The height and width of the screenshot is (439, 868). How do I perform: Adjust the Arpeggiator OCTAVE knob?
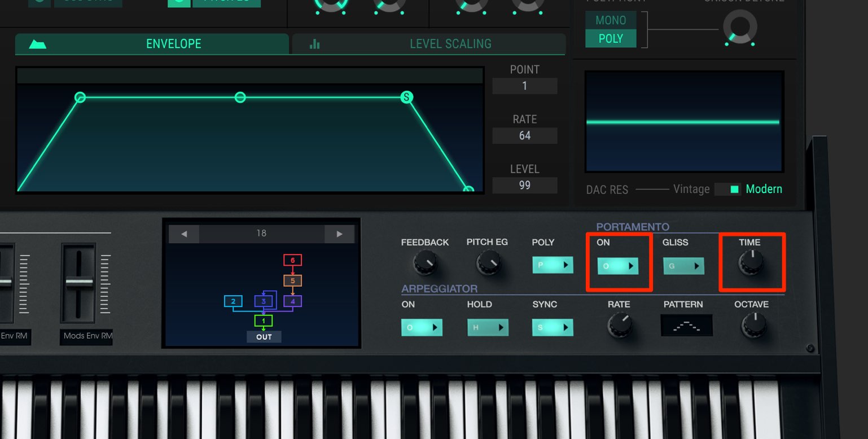click(x=753, y=326)
